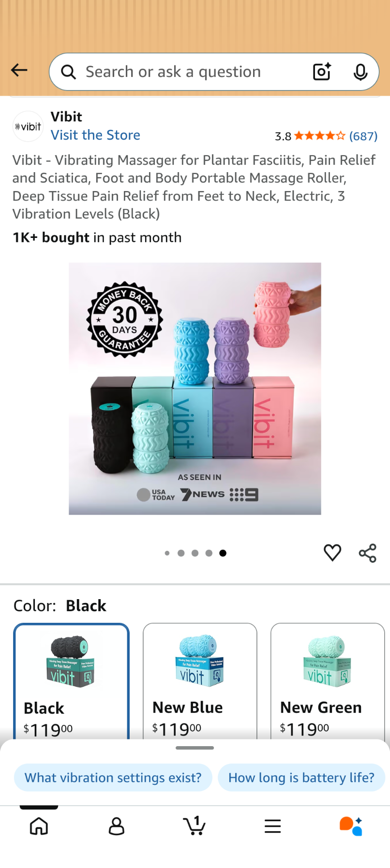Ask "How long is battery life?"
This screenshot has height=868, width=390.
[x=301, y=778]
